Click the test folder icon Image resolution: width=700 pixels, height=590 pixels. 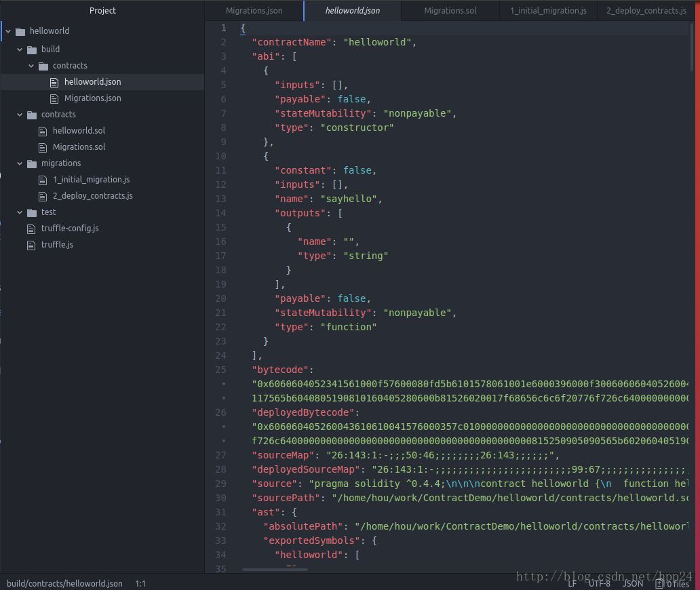pos(32,212)
